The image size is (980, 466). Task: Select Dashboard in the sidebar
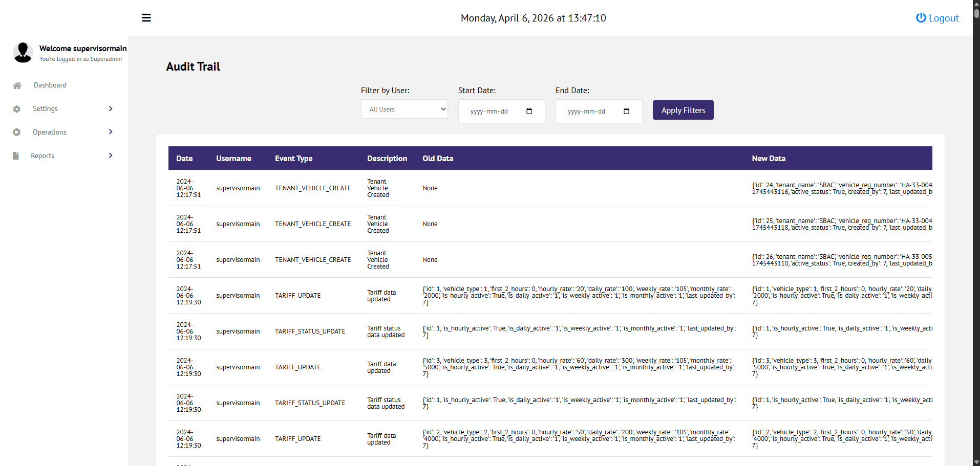[50, 85]
